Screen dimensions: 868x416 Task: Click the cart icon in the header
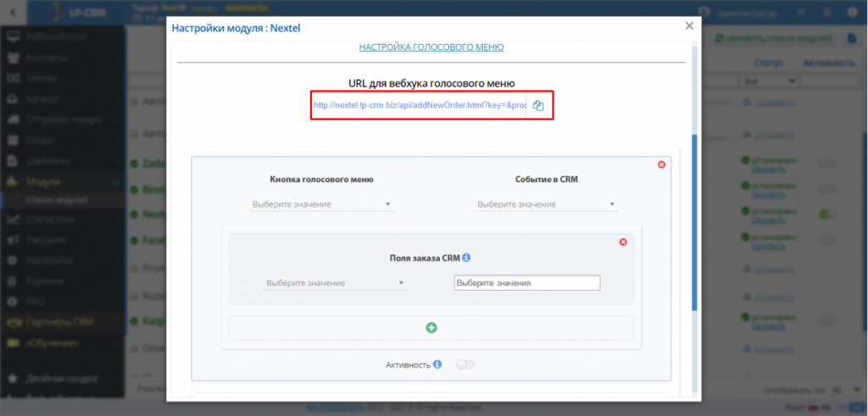pyautogui.click(x=801, y=12)
